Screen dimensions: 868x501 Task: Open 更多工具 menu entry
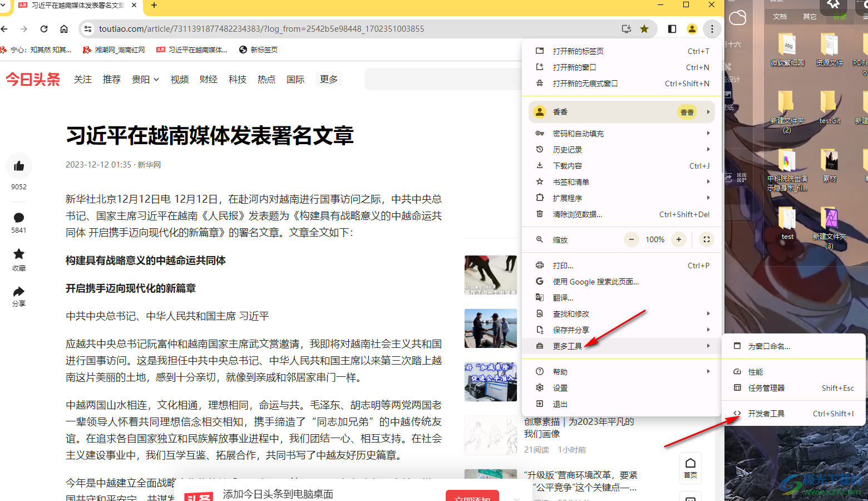click(x=622, y=346)
